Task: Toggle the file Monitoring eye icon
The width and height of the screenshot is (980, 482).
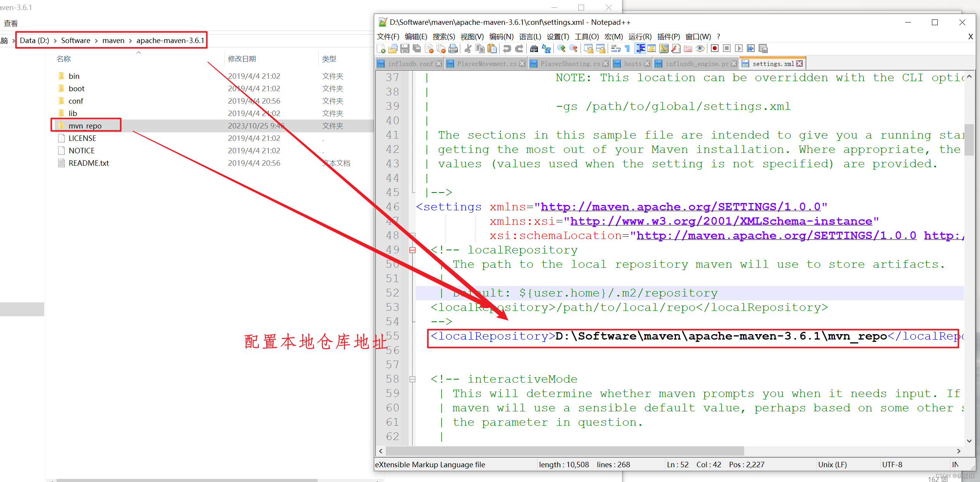Action: 700,49
